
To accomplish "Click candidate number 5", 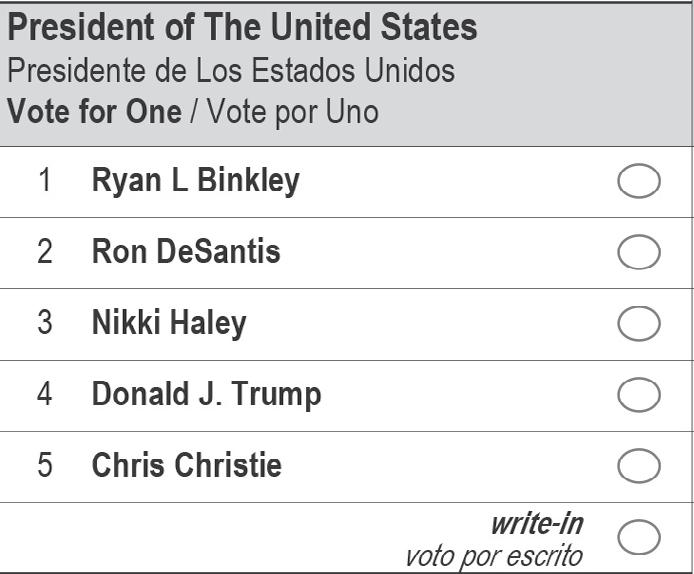I will coord(44,465).
